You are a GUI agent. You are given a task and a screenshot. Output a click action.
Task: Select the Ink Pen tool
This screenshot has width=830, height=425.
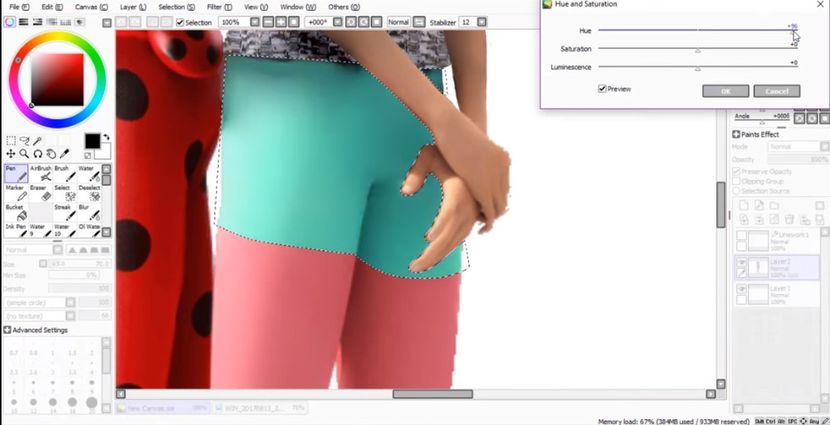(x=16, y=230)
